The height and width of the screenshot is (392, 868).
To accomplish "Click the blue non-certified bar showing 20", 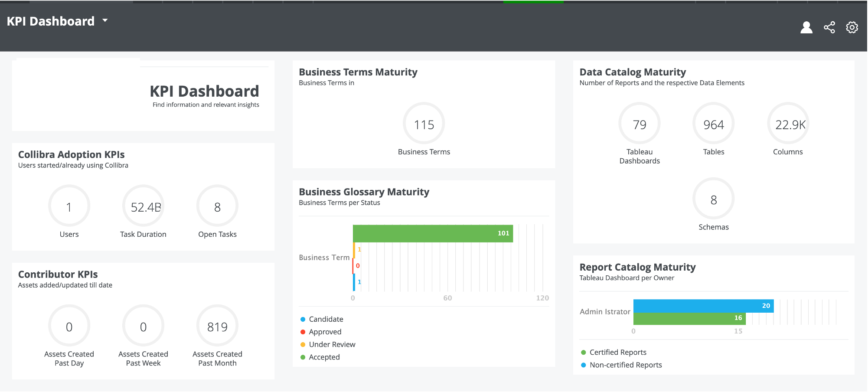I will [703, 306].
